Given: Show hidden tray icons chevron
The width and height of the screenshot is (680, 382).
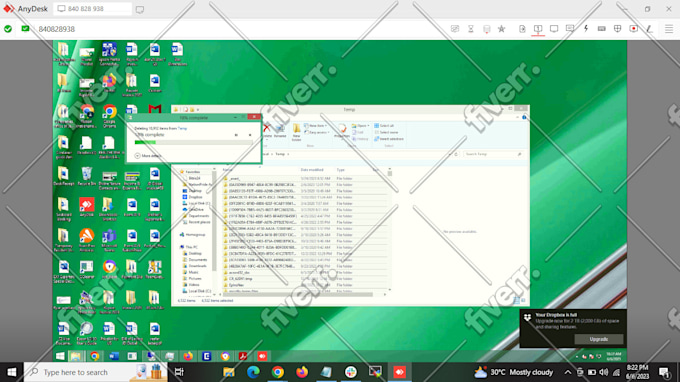Looking at the screenshot, I should [x=567, y=372].
